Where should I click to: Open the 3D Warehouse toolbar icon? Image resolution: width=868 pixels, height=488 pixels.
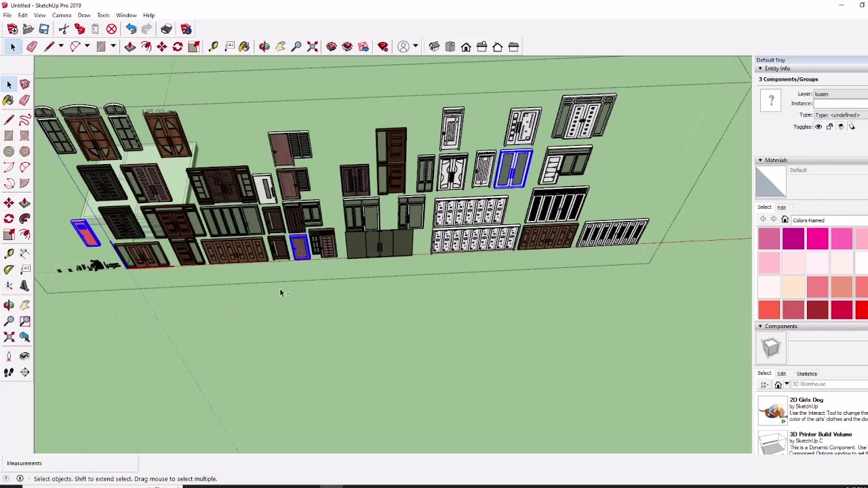click(331, 47)
